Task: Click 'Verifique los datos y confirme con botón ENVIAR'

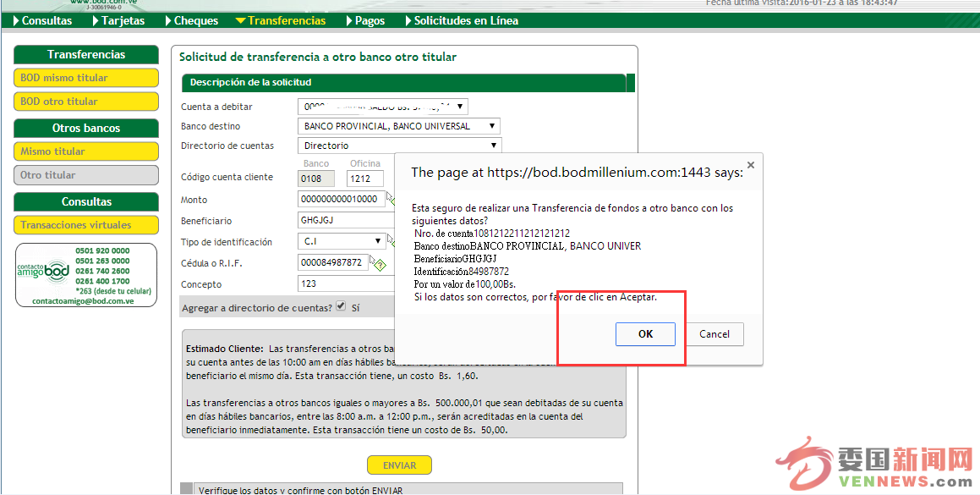Action: pos(301,491)
